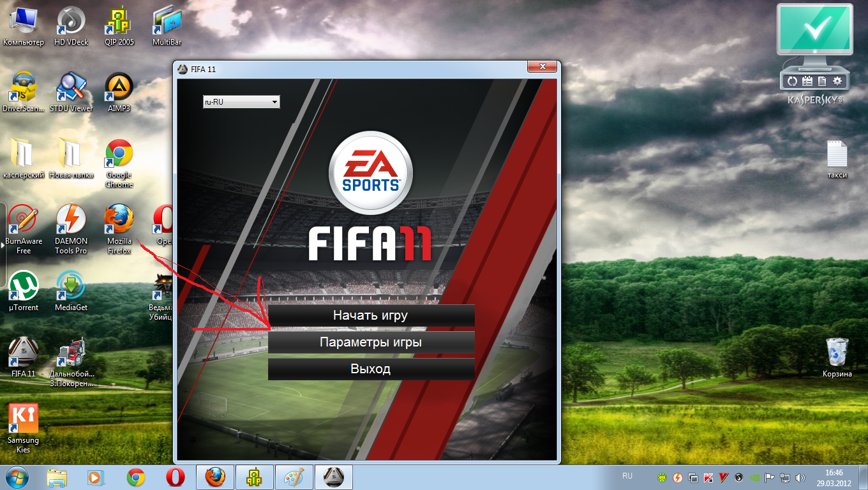Screen dimensions: 868x490
Task: Open µTorrent desktop shortcut
Action: pyautogui.click(x=24, y=291)
